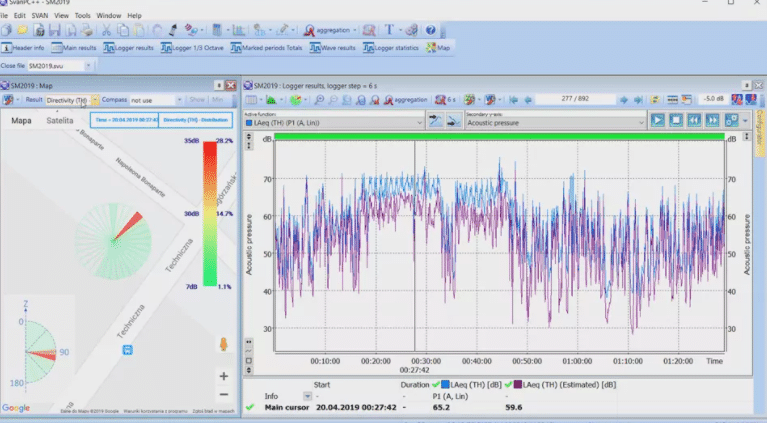Click the Header info button
The width and height of the screenshot is (767, 423).
pyautogui.click(x=22, y=47)
